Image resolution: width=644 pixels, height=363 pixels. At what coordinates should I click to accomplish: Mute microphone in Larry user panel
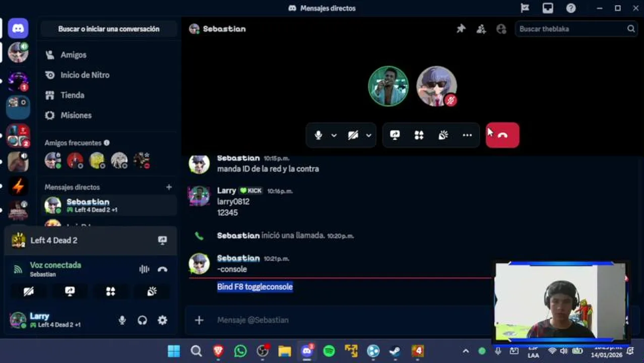122,320
